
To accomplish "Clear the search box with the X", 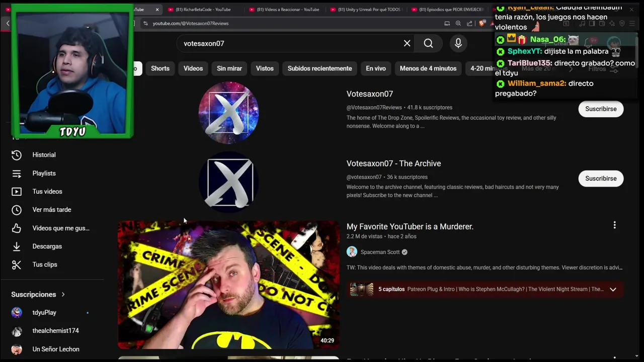I will 407,43.
